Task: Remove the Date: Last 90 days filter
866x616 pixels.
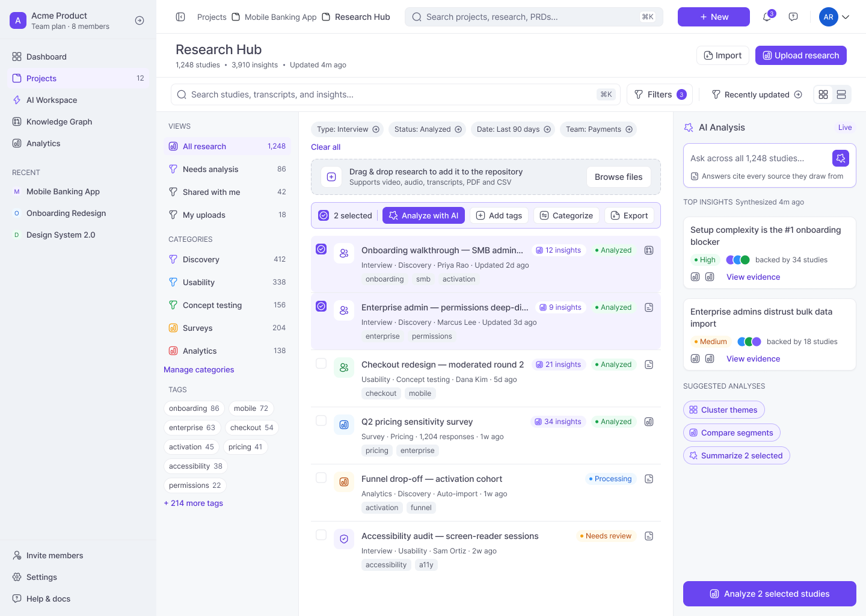Action: tap(547, 129)
